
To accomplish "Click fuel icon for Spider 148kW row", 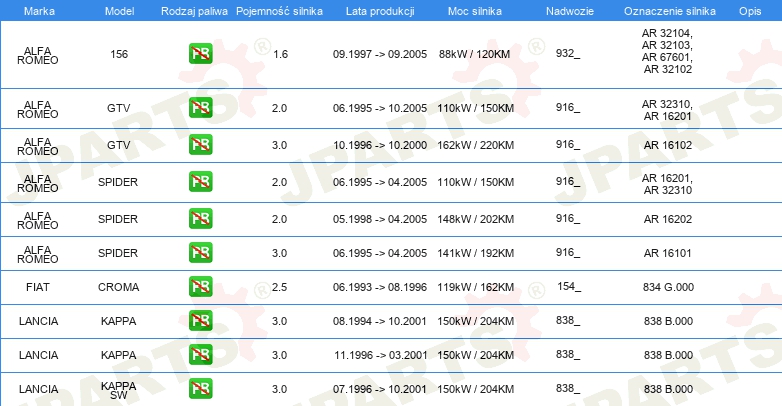I will tap(200, 218).
